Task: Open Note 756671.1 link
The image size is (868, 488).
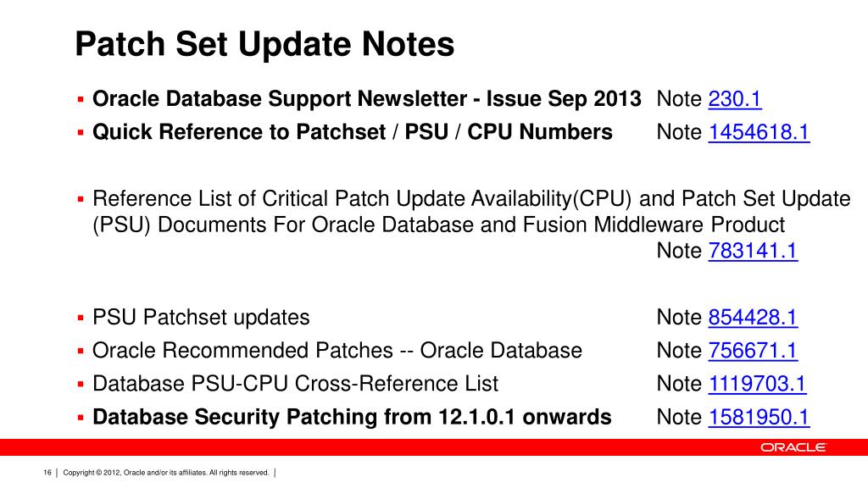Action: pyautogui.click(x=753, y=350)
